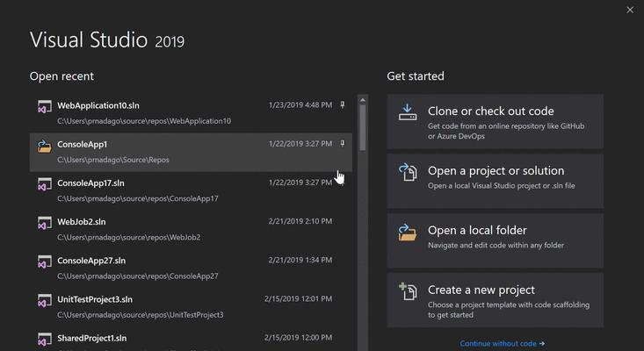Click the ConsoleApp27.sln solution icon

(44, 261)
